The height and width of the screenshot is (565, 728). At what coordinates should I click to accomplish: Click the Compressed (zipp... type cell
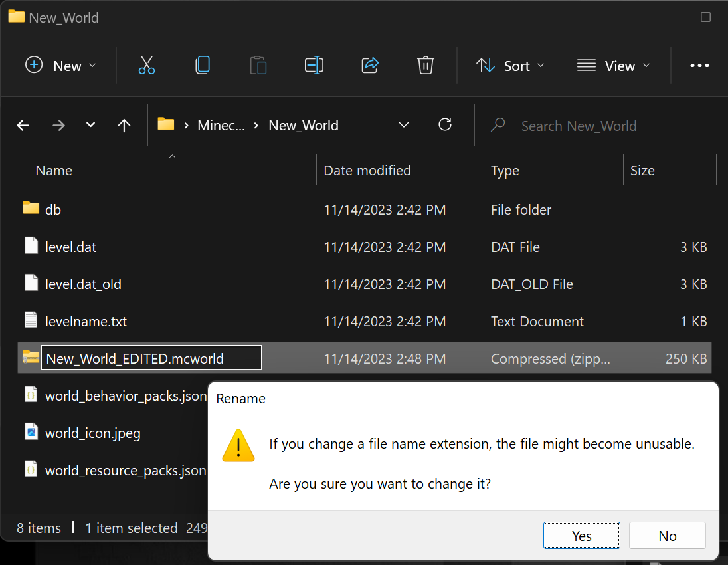(x=551, y=358)
